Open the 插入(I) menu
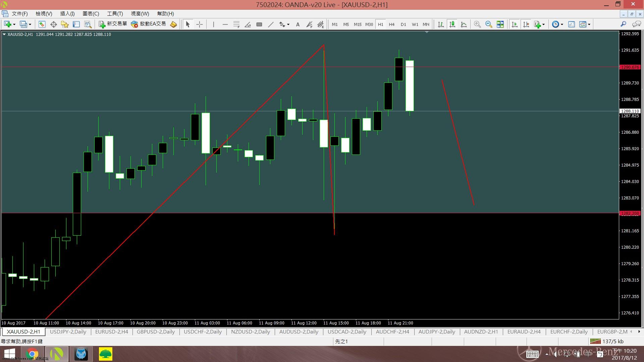The width and height of the screenshot is (644, 362). click(x=67, y=14)
